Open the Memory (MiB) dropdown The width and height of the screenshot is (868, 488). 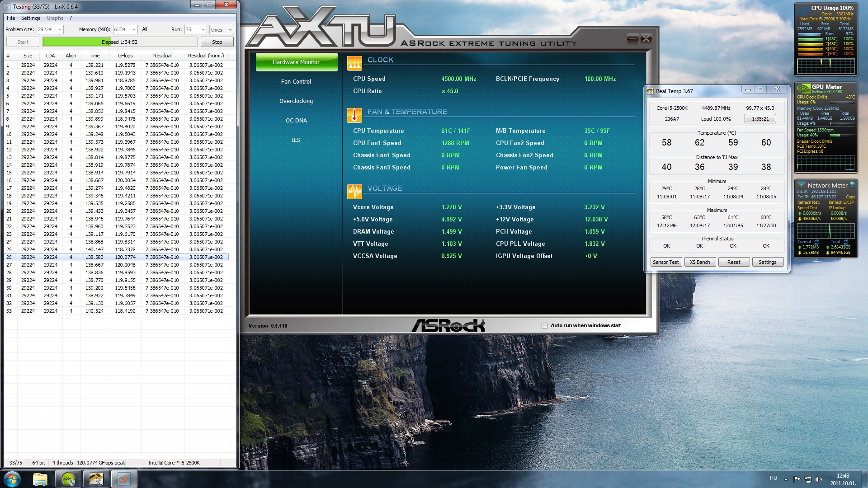coord(134,30)
